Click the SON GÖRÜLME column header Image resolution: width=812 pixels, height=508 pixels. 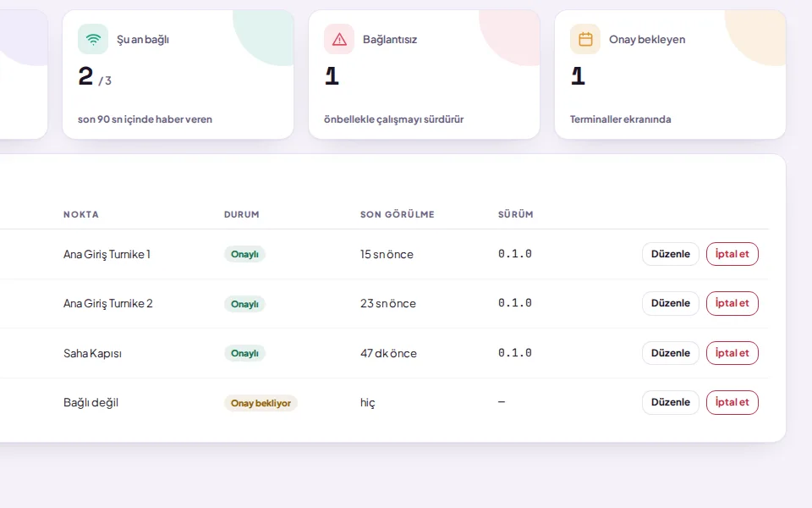tap(398, 214)
